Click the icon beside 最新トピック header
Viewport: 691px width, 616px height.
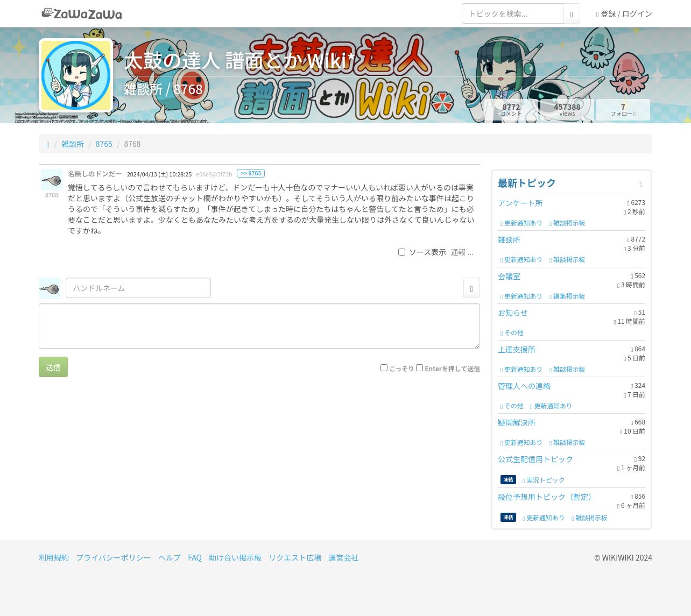640,185
